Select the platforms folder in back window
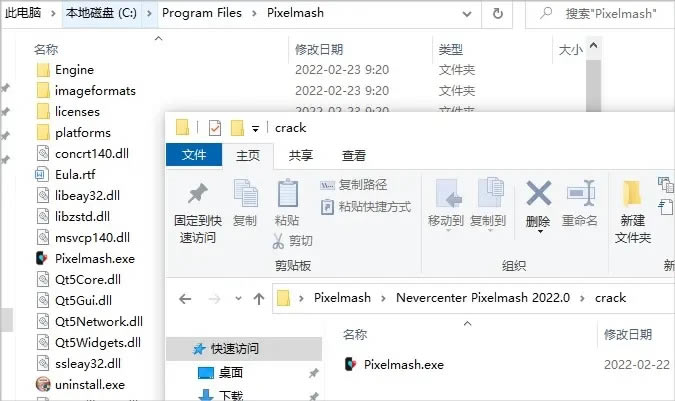 [x=73, y=133]
